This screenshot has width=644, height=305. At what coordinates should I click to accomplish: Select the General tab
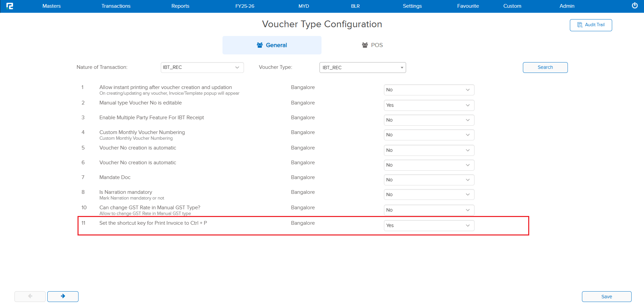[272, 45]
